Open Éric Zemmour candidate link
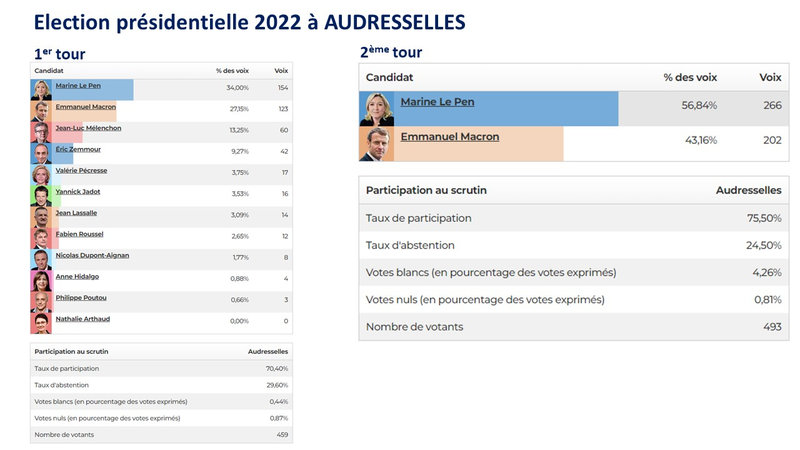Screen dimensions: 800x450 tap(78, 149)
